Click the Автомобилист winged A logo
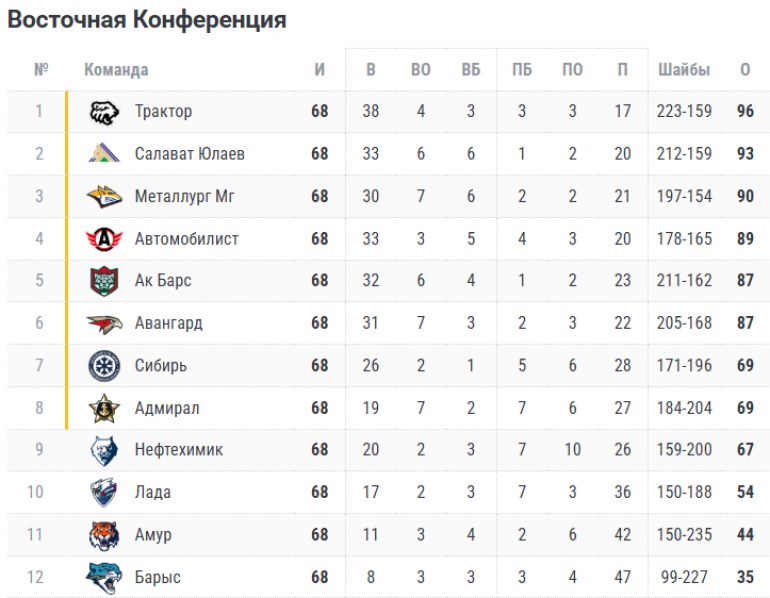The width and height of the screenshot is (770, 598). point(104,239)
